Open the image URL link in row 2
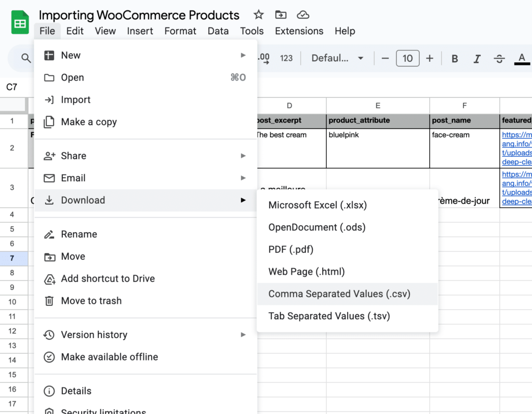 coord(517,148)
